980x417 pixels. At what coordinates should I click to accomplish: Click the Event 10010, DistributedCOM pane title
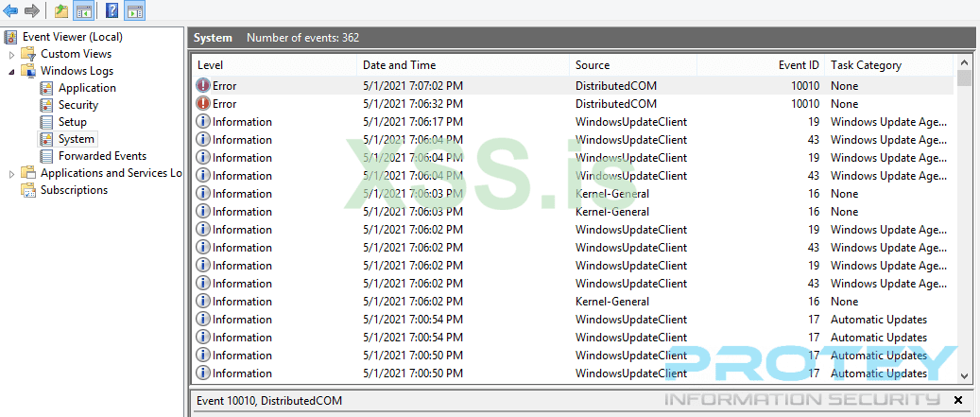pos(268,400)
